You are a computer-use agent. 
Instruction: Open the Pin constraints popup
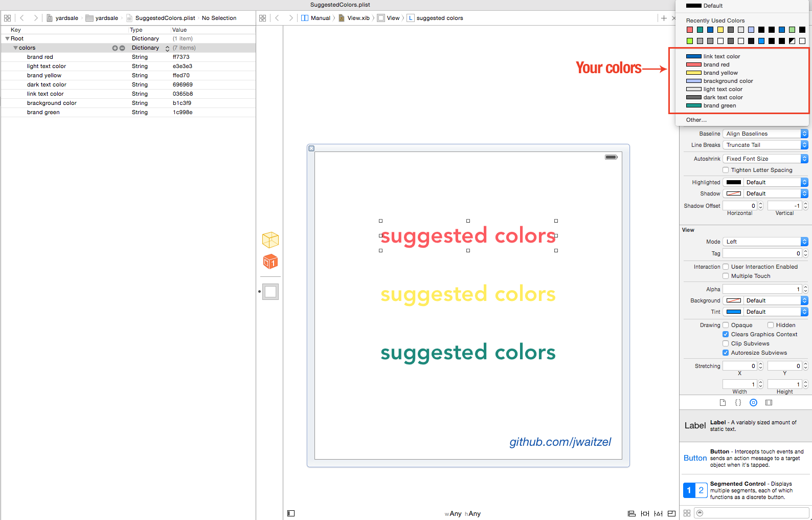coord(645,513)
